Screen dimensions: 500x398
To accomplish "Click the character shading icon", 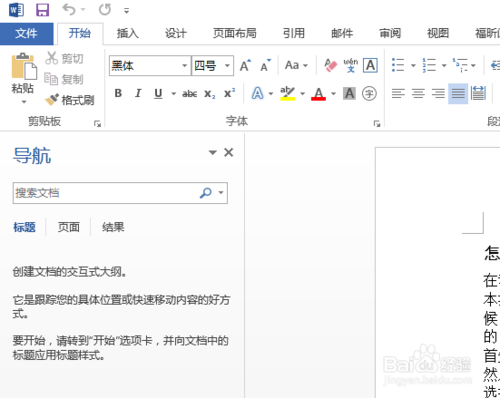I will (349, 94).
